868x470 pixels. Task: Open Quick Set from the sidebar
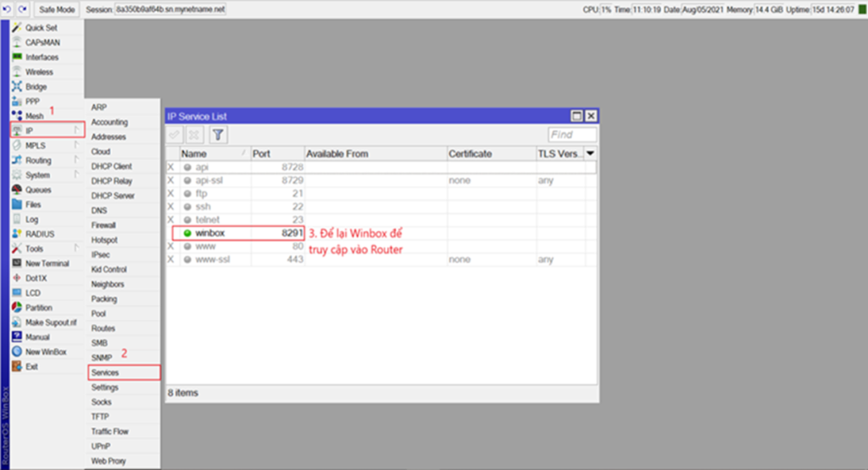click(41, 27)
